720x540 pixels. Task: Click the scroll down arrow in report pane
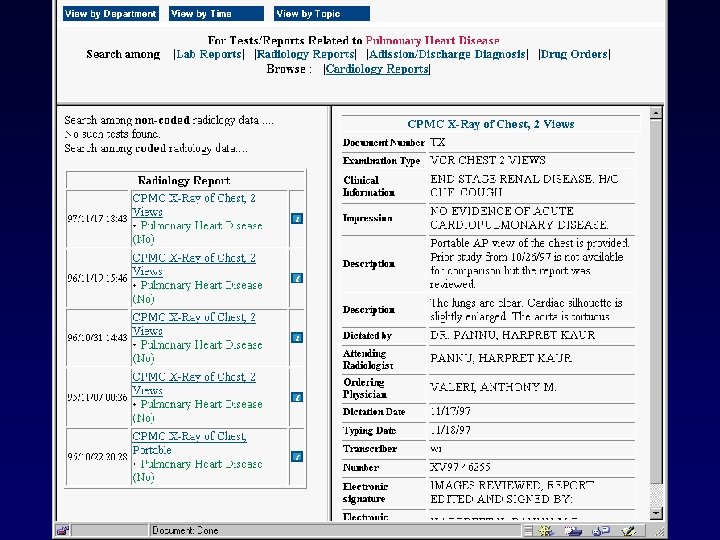click(x=656, y=513)
